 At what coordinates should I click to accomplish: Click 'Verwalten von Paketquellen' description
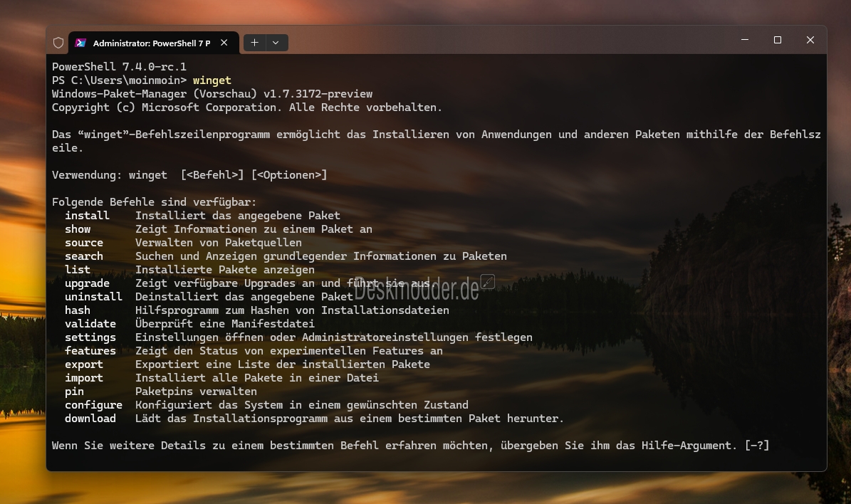218,243
